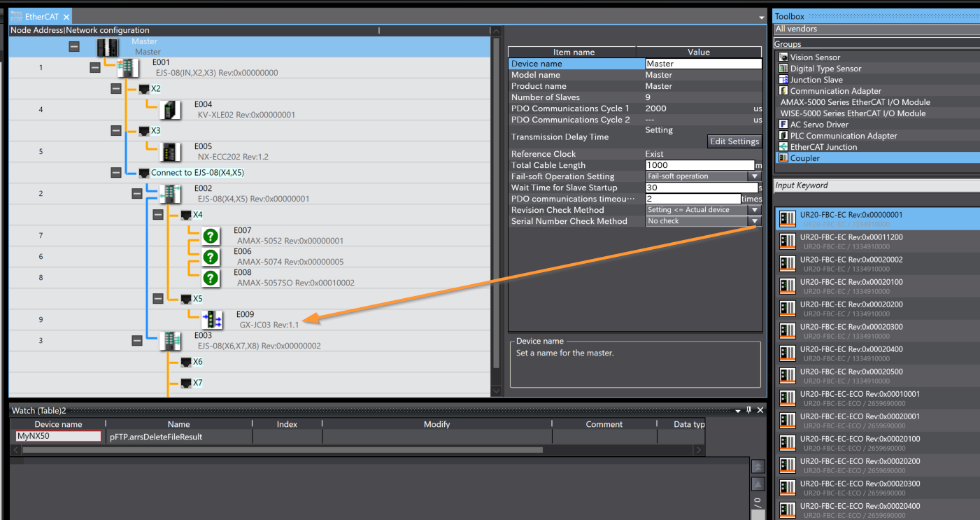The height and width of the screenshot is (520, 980).
Task: Select the E009 GX-JC03 junction icon
Action: tap(211, 320)
